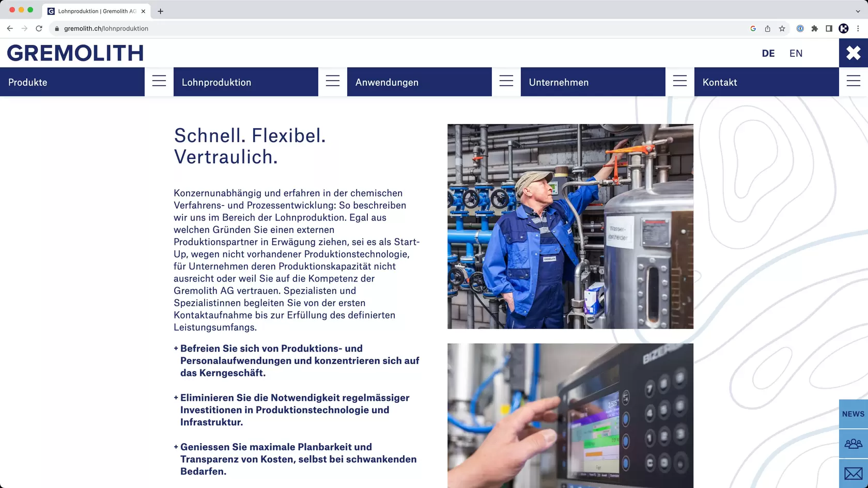Click the share page icon in address bar
Image resolution: width=868 pixels, height=488 pixels.
[x=767, y=28]
